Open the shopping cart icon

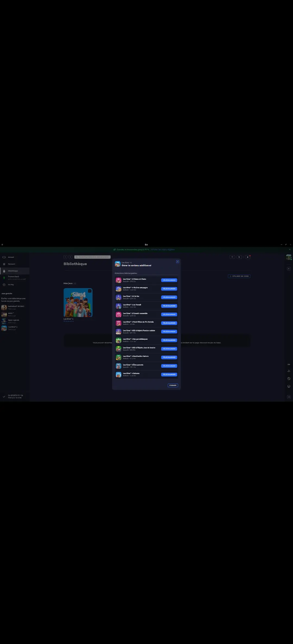point(239,257)
